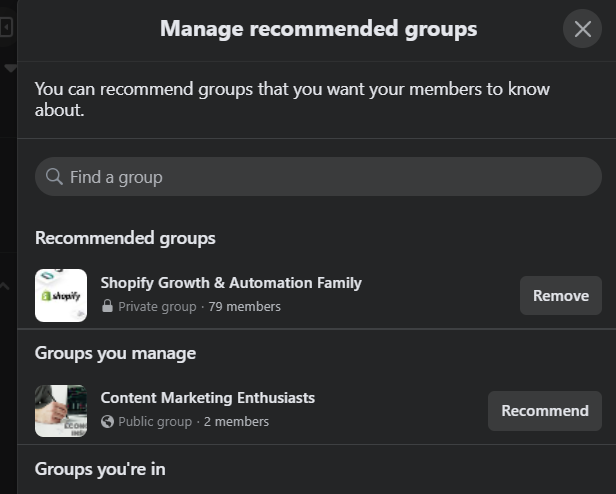This screenshot has height=494, width=616.
Task: Click the 2 members count text
Action: click(x=236, y=422)
